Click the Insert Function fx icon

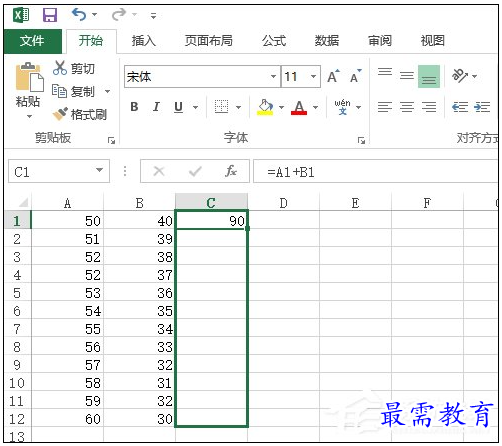tap(231, 171)
